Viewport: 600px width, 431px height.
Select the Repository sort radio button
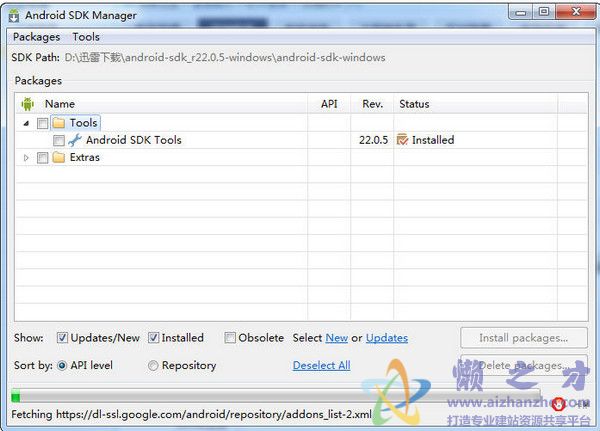pos(153,366)
